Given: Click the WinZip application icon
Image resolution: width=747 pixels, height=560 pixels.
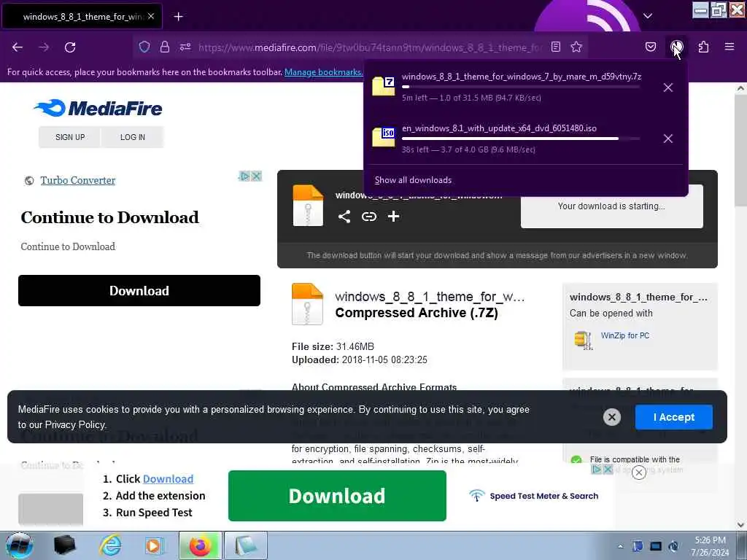Looking at the screenshot, I should [584, 340].
